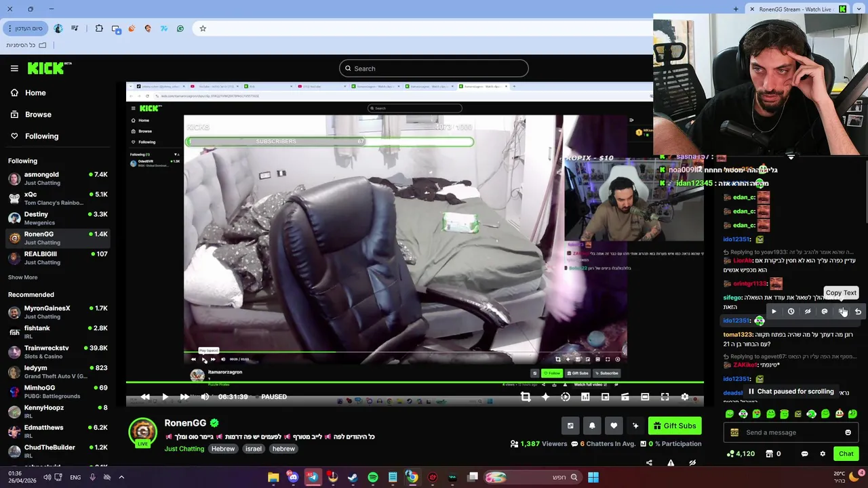
Task: Open the Just Chatting category link
Action: click(184, 449)
